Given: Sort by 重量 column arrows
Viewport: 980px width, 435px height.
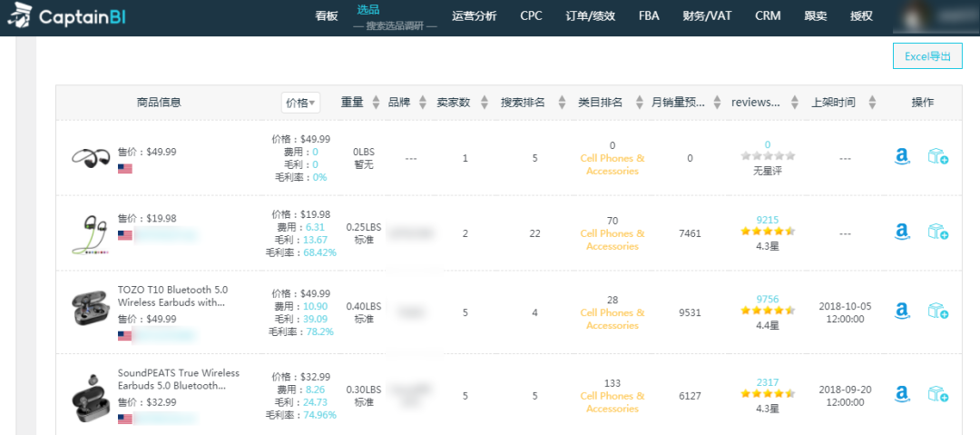Looking at the screenshot, I should (x=376, y=103).
